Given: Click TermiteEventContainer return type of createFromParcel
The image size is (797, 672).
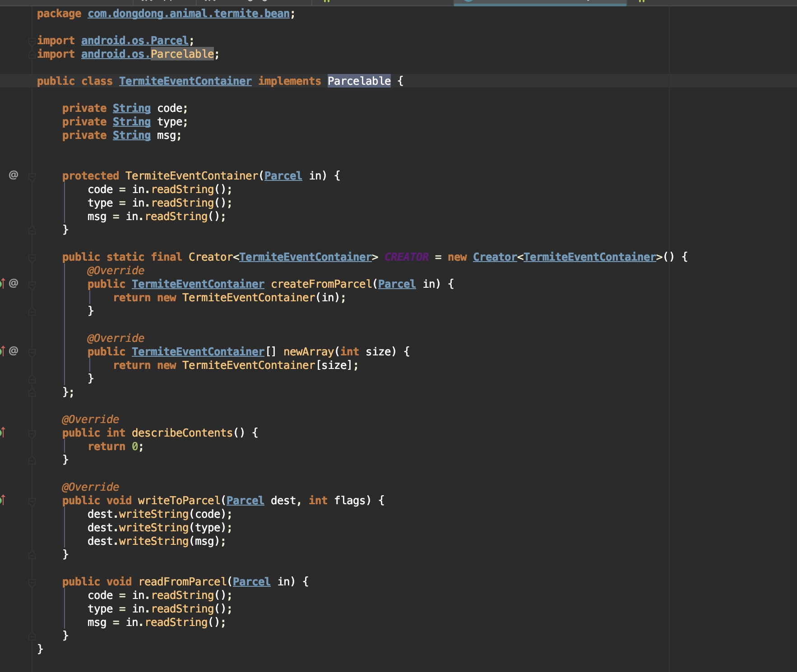Looking at the screenshot, I should tap(198, 284).
